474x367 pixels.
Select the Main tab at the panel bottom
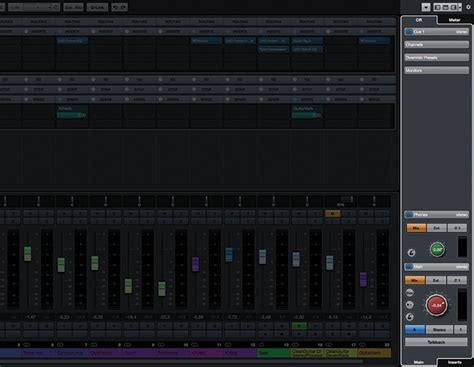(x=419, y=362)
